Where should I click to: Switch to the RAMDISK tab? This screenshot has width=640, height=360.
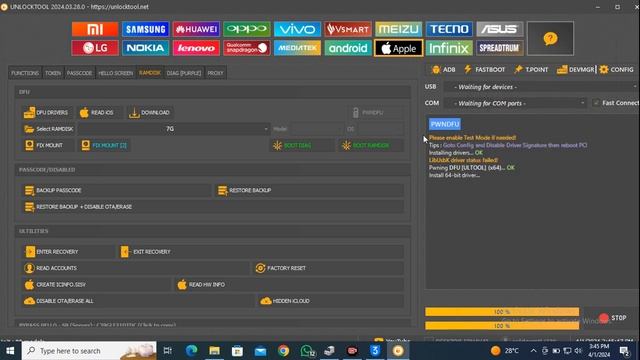click(x=150, y=73)
